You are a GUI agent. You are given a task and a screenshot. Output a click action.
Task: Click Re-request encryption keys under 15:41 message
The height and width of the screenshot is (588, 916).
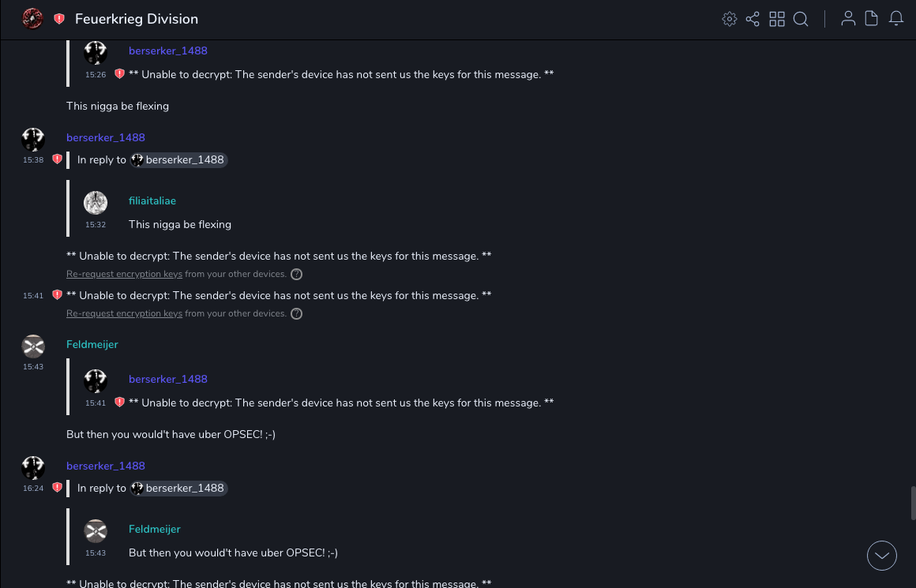click(x=124, y=314)
